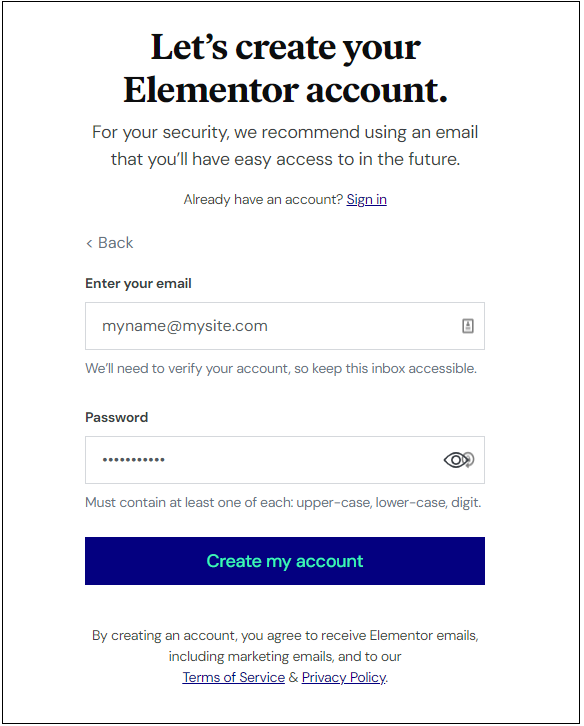Submit with Create my account button
584x726 pixels.
[285, 561]
